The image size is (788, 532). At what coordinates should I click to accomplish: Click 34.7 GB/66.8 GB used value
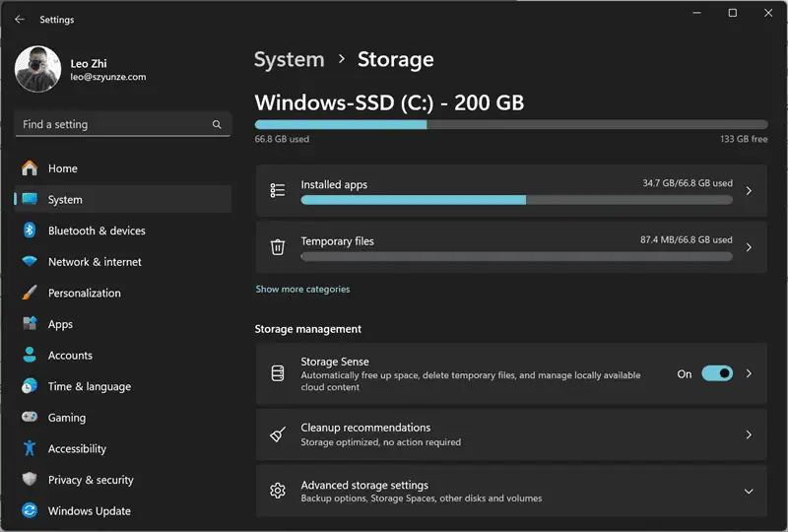688,183
